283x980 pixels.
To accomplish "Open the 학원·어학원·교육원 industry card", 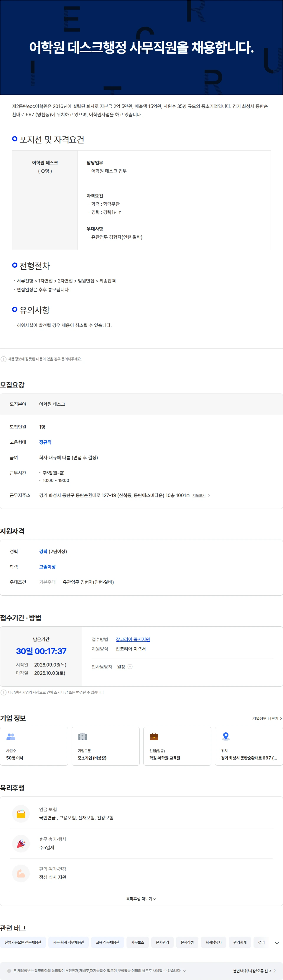I will tap(177, 746).
